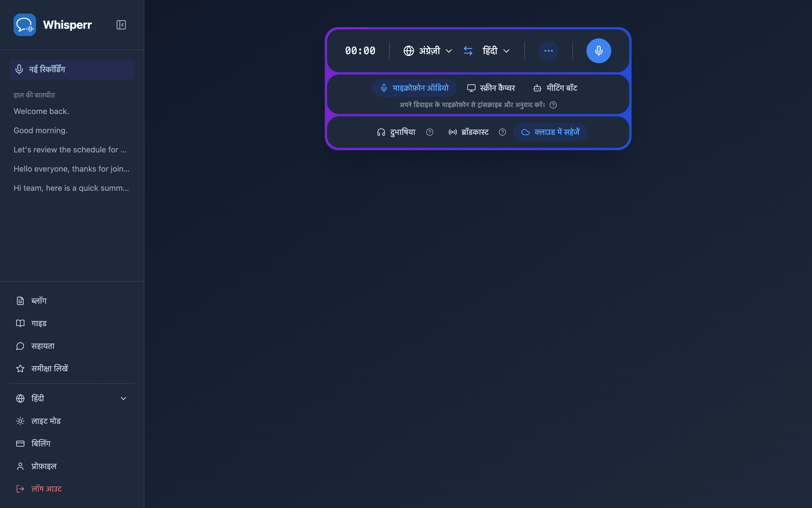Open the अंग्रेज़ी source language dropdown
The height and width of the screenshot is (508, 812).
click(x=428, y=51)
